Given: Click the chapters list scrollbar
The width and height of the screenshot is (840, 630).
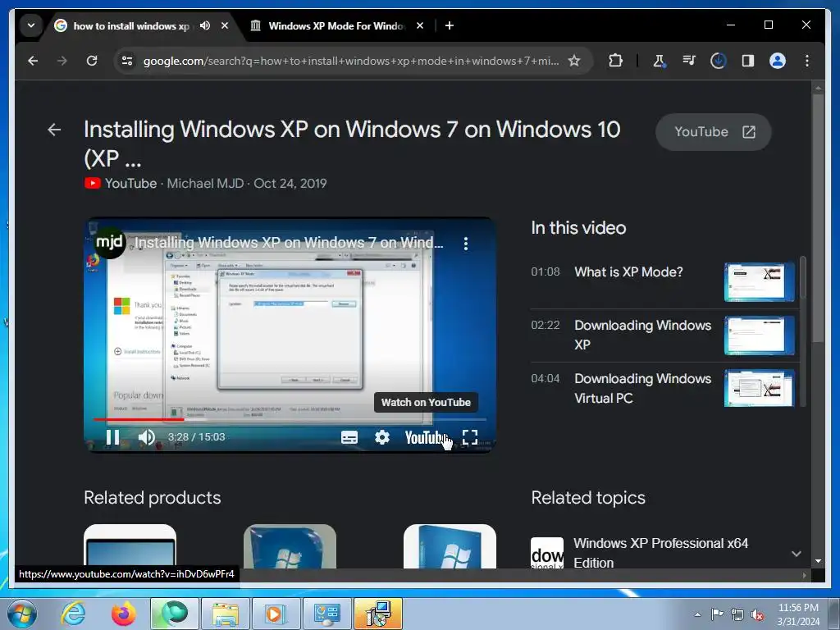Looking at the screenshot, I should pyautogui.click(x=802, y=279).
